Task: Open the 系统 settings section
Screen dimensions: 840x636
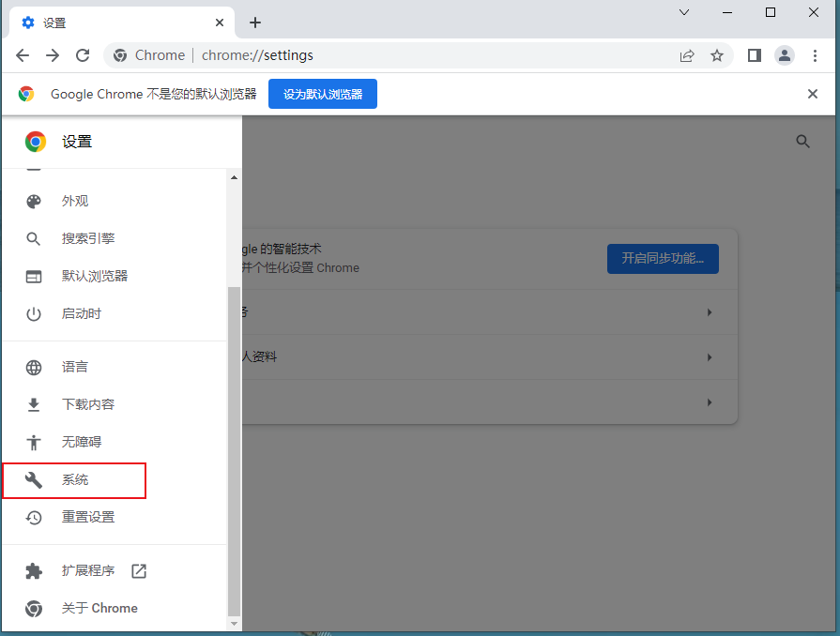Action: (114, 479)
